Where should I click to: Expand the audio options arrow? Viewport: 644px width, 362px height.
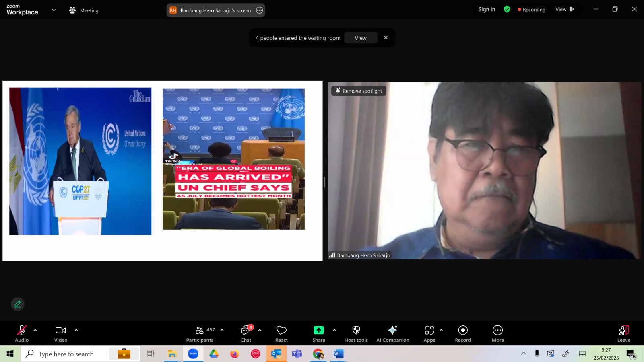click(35, 330)
